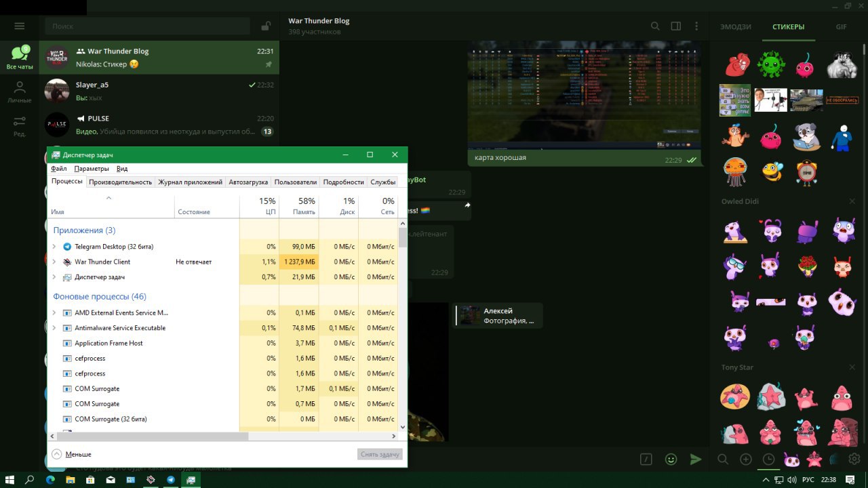Open the карта хорошая screenshot image
The width and height of the screenshot is (868, 488).
(584, 95)
